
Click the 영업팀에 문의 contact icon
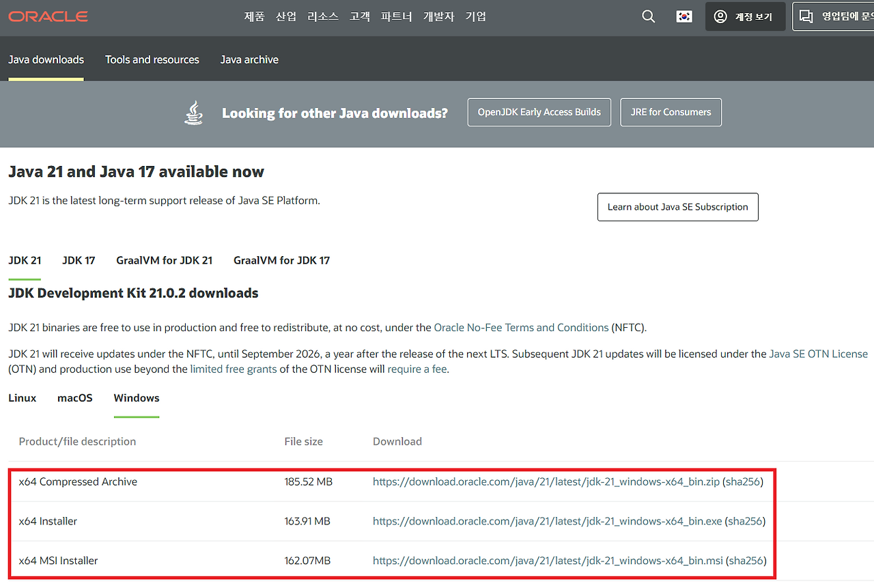pyautogui.click(x=806, y=15)
